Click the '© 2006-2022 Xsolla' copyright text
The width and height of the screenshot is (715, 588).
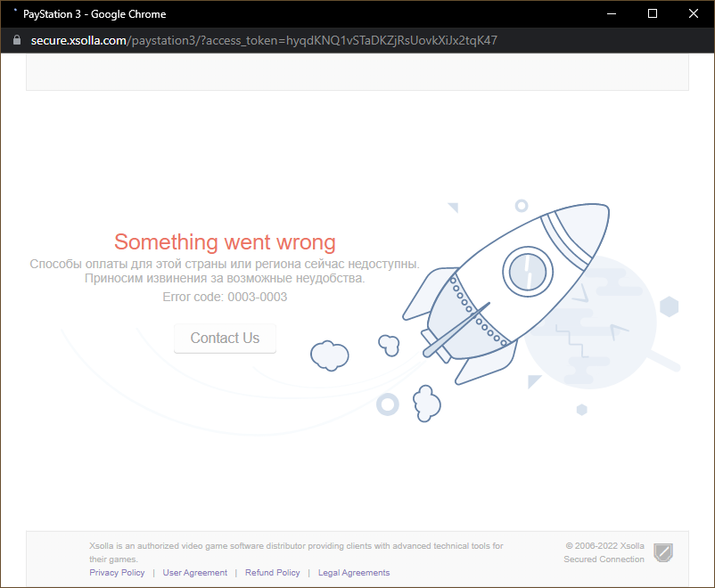coord(604,545)
